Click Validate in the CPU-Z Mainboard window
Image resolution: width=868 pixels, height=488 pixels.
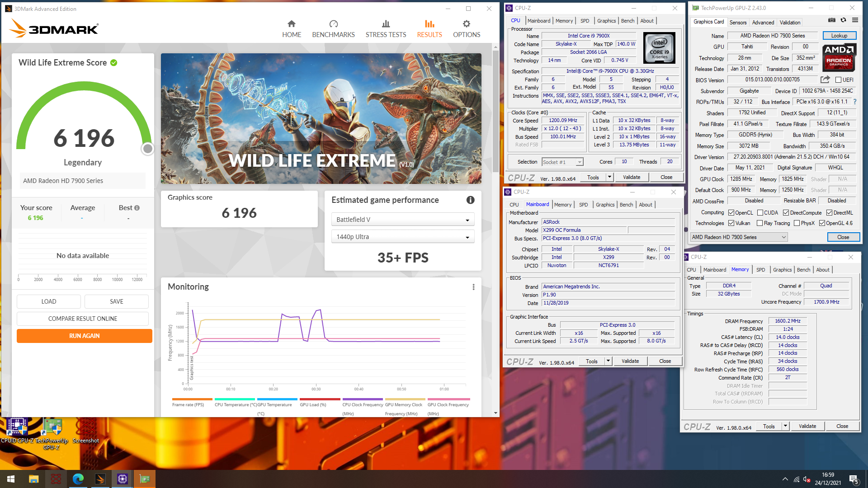click(x=630, y=361)
